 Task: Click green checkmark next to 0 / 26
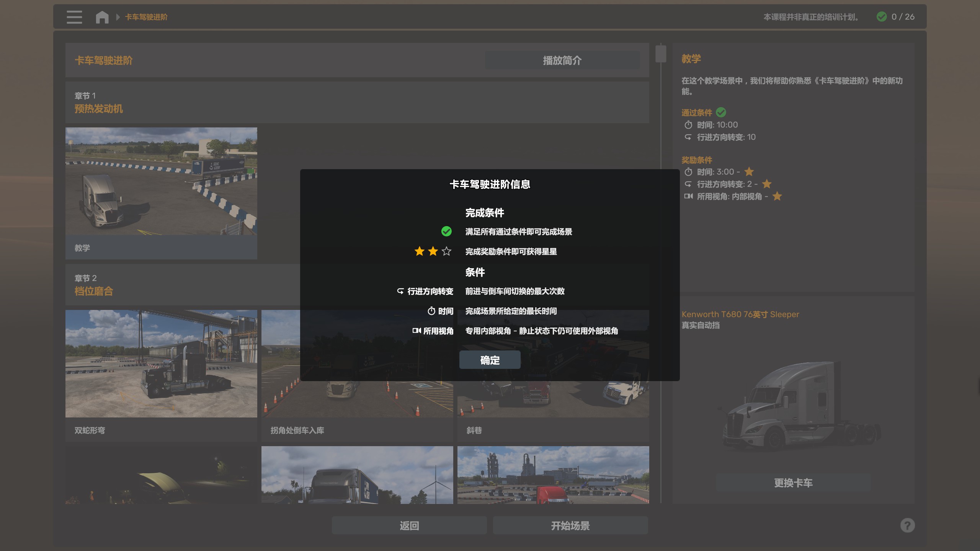pyautogui.click(x=882, y=17)
